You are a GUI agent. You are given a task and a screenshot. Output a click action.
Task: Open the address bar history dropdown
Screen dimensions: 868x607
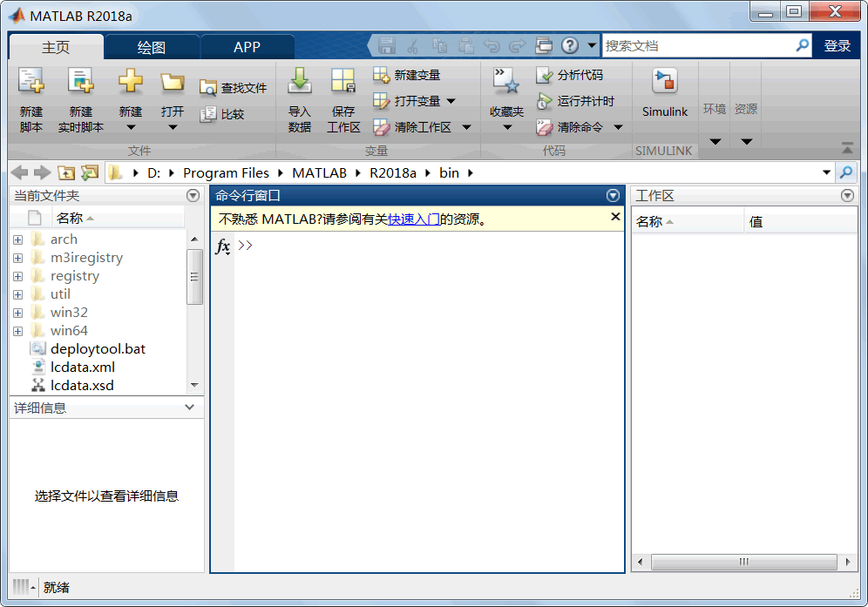(x=826, y=172)
